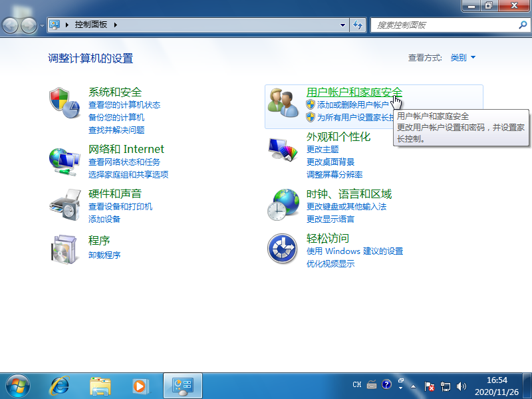Expand the 类别 view-by dropdown
Viewport: 532px width, 399px height.
click(x=464, y=58)
